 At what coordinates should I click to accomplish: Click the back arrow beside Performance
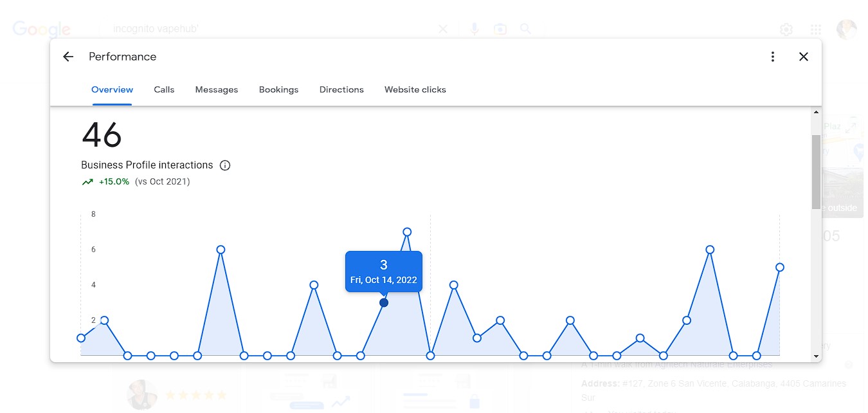[68, 57]
